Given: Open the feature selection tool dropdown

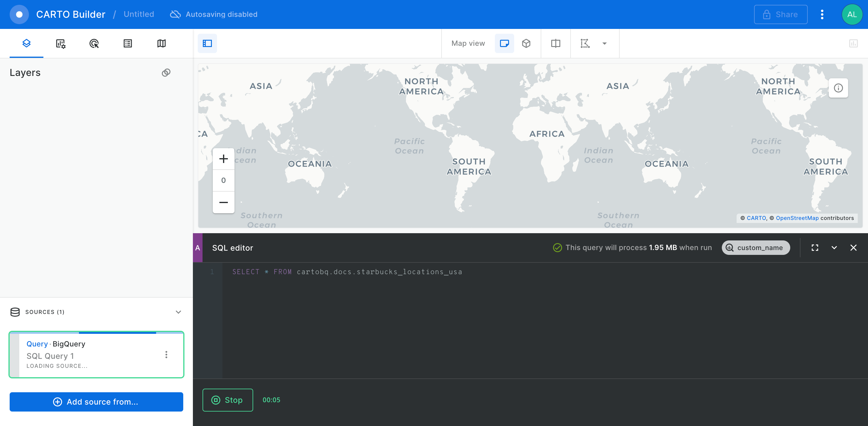Looking at the screenshot, I should (x=604, y=43).
